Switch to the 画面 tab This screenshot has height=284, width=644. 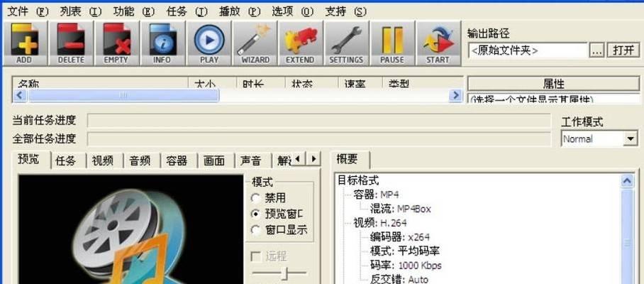[216, 161]
